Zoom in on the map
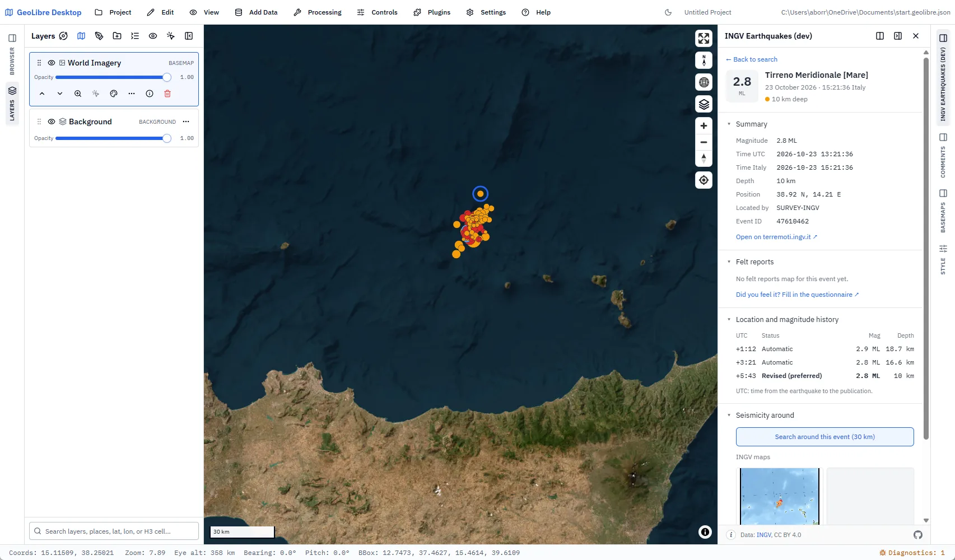 [704, 126]
